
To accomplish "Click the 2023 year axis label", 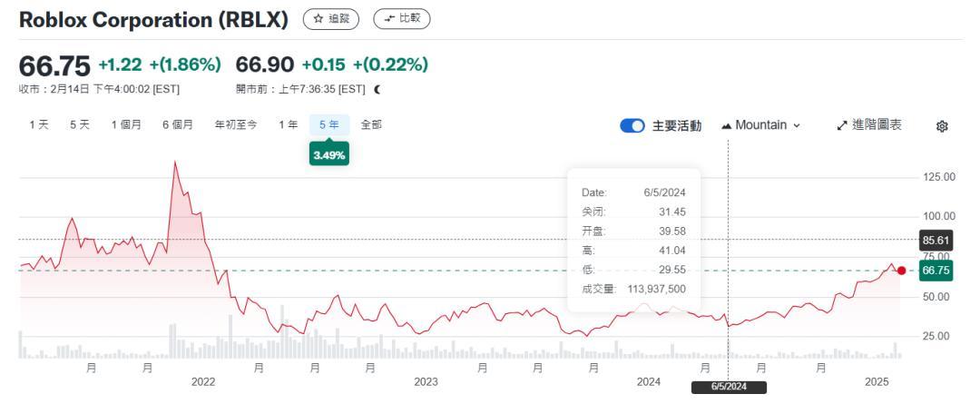I will [426, 381].
